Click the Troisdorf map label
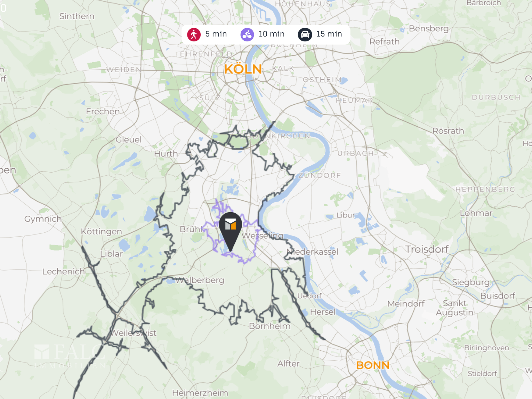The image size is (532, 399). click(427, 249)
